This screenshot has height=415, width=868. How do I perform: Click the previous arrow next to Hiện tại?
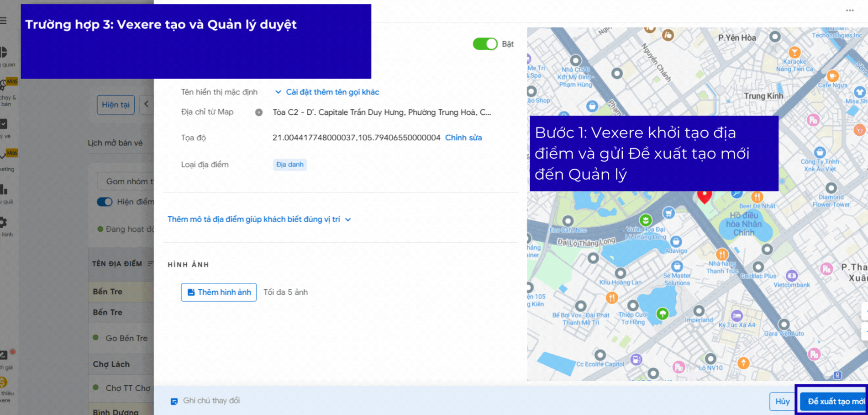[147, 104]
